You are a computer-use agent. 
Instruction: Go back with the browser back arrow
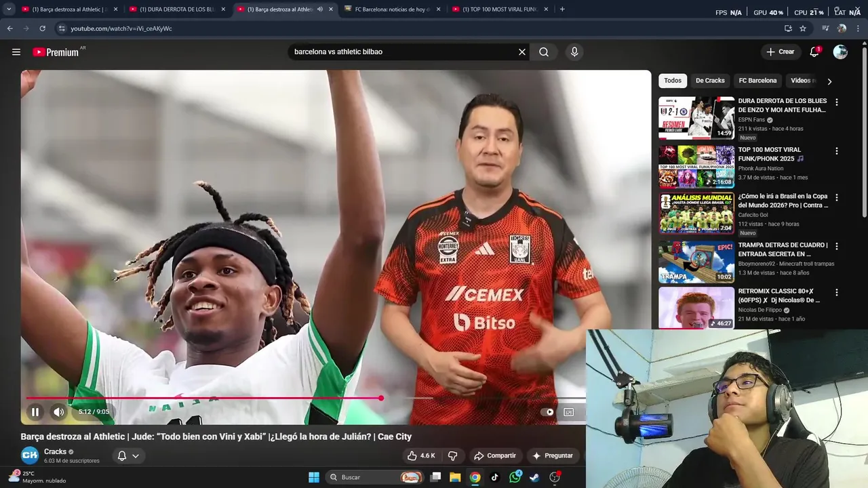[x=9, y=28]
